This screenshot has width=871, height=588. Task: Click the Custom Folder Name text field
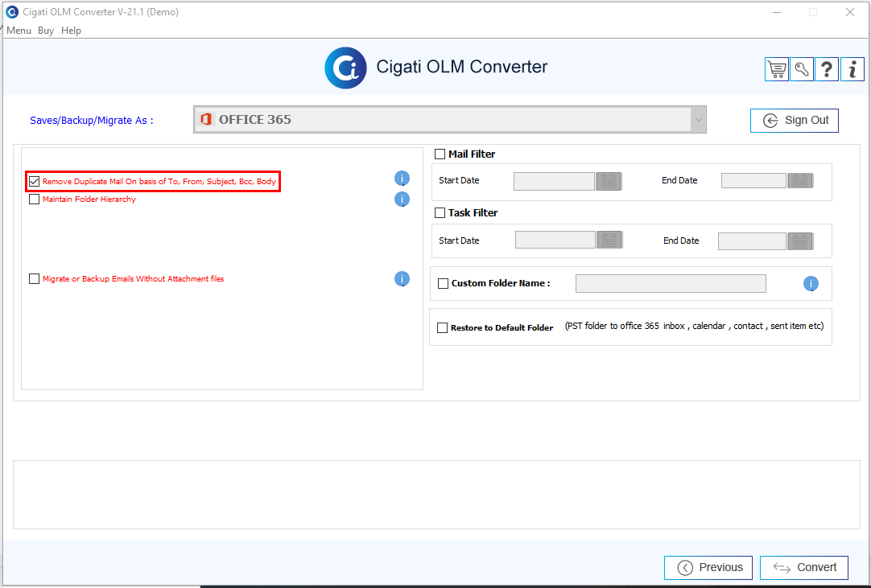point(671,283)
